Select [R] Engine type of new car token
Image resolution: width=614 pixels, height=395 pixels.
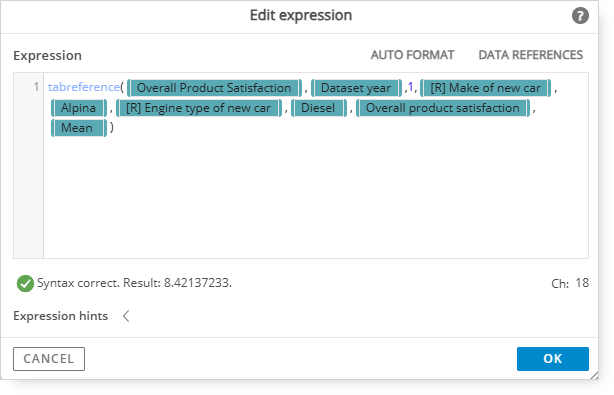click(199, 108)
